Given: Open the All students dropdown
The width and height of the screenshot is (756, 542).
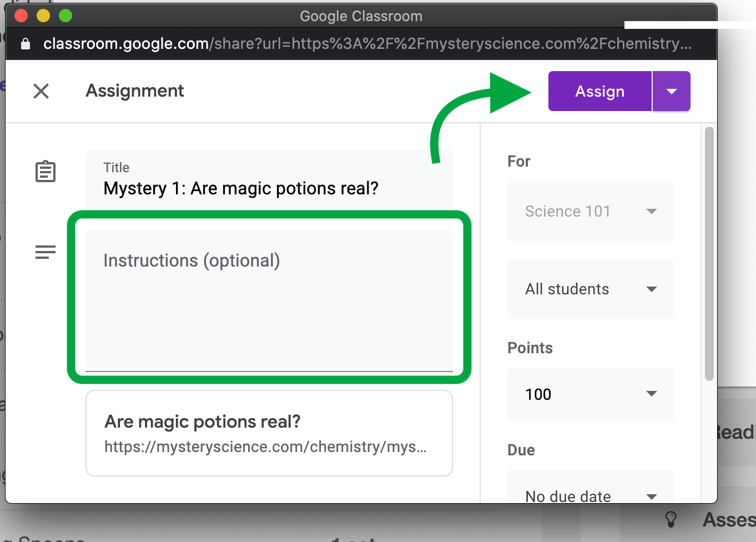Looking at the screenshot, I should pos(591,289).
